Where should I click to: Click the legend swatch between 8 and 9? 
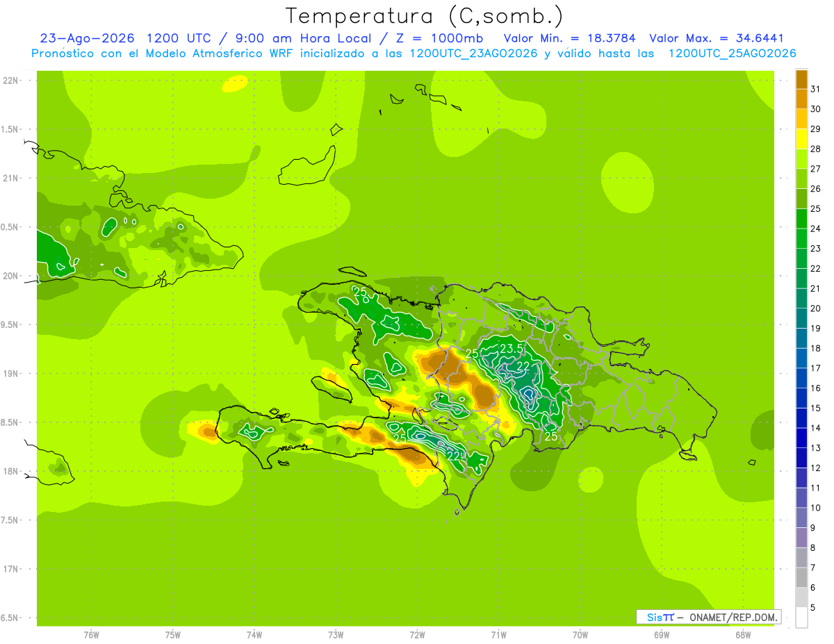801,538
